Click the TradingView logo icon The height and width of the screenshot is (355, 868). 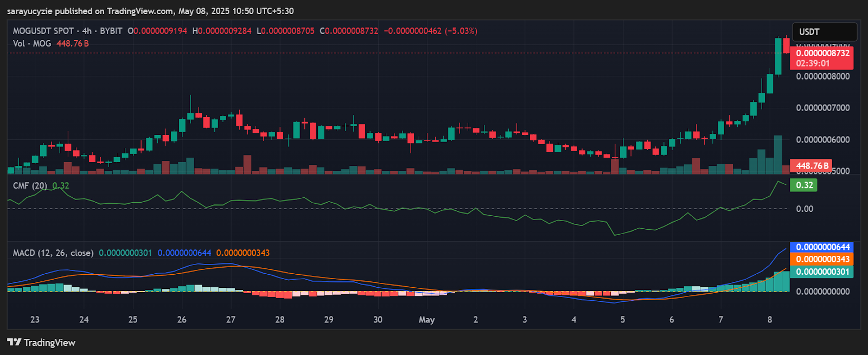(14, 342)
